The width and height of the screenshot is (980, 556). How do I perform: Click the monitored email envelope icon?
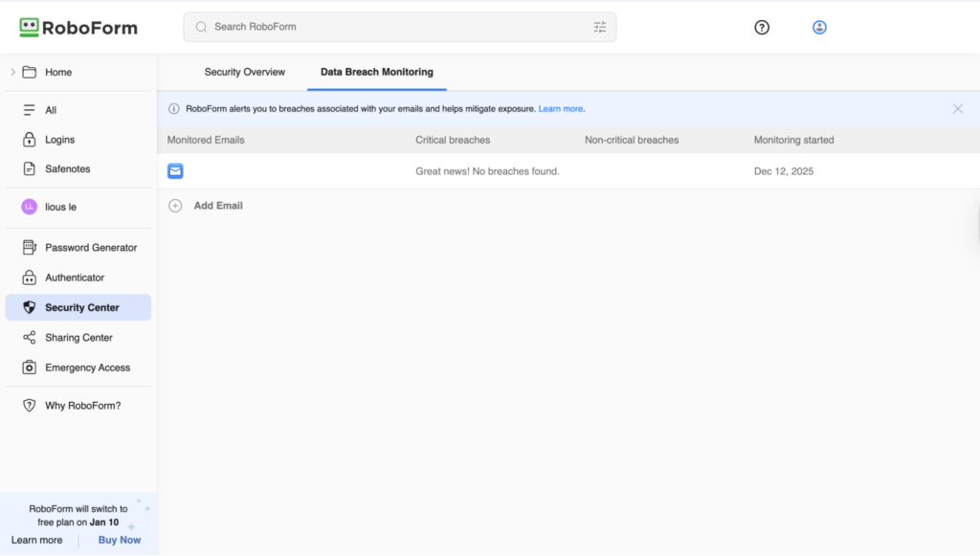click(x=175, y=171)
